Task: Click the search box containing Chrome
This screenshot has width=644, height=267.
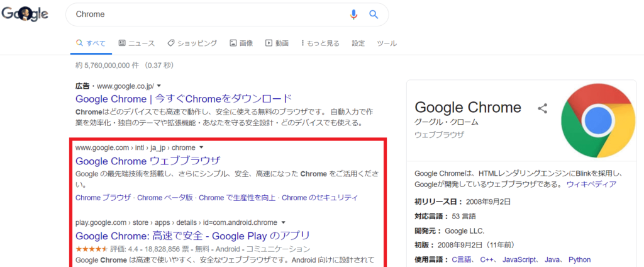Action: [x=208, y=14]
